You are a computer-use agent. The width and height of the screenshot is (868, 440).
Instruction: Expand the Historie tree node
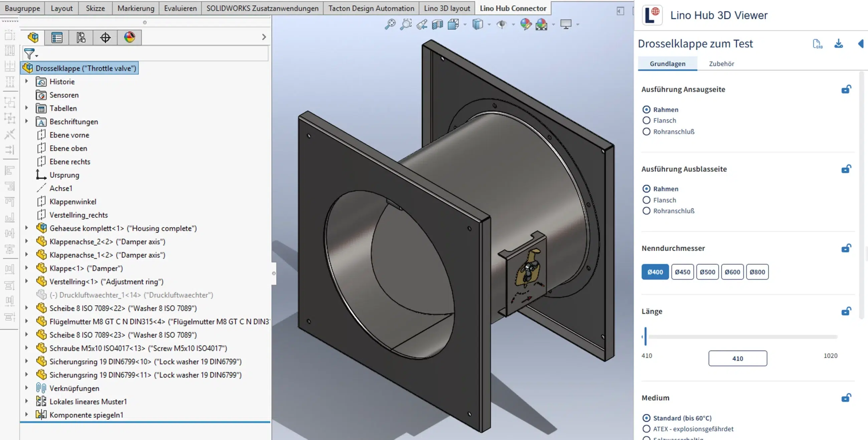pyautogui.click(x=26, y=81)
